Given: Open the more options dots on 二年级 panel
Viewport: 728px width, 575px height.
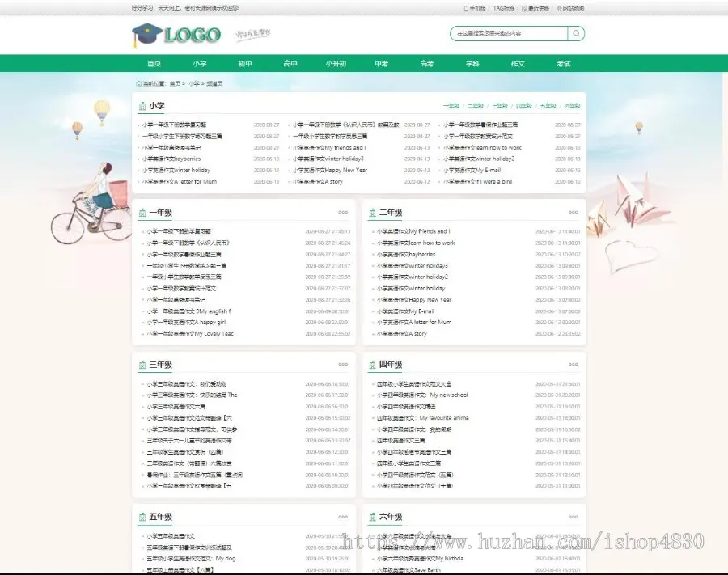Looking at the screenshot, I should click(572, 212).
